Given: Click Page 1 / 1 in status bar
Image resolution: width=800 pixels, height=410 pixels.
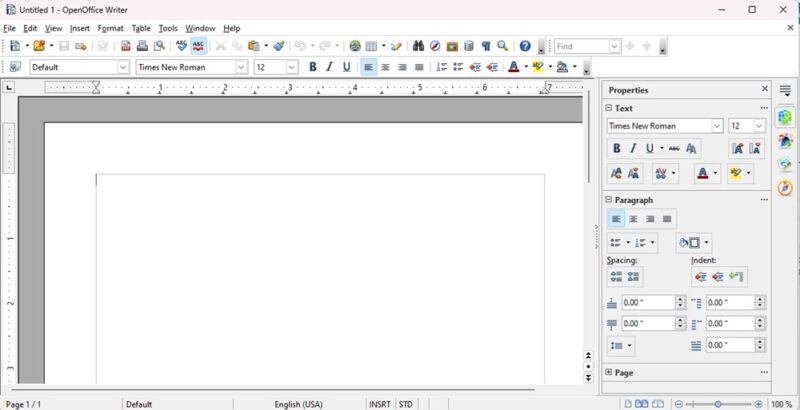Looking at the screenshot, I should tap(23, 404).
